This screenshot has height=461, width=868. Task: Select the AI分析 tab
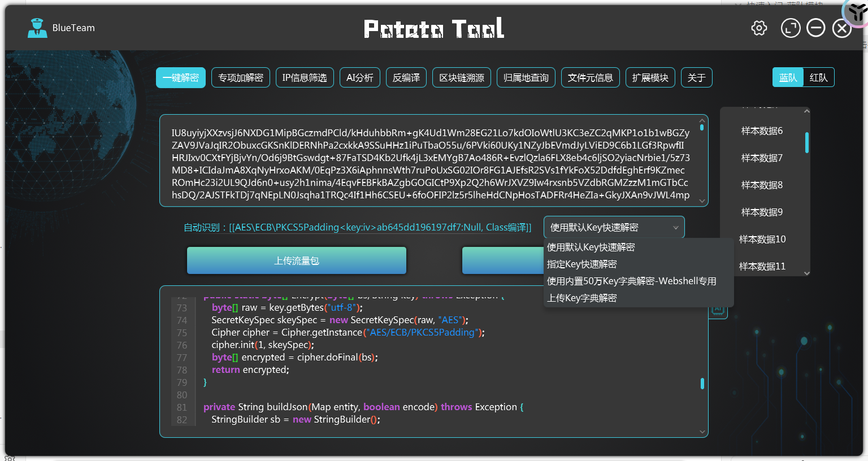pyautogui.click(x=360, y=77)
